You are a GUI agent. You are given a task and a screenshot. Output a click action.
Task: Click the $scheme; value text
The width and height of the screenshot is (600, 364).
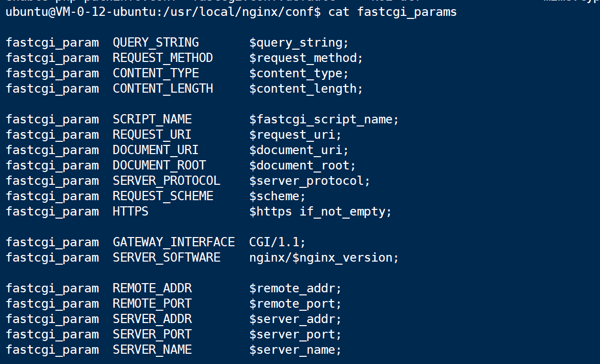coord(277,196)
